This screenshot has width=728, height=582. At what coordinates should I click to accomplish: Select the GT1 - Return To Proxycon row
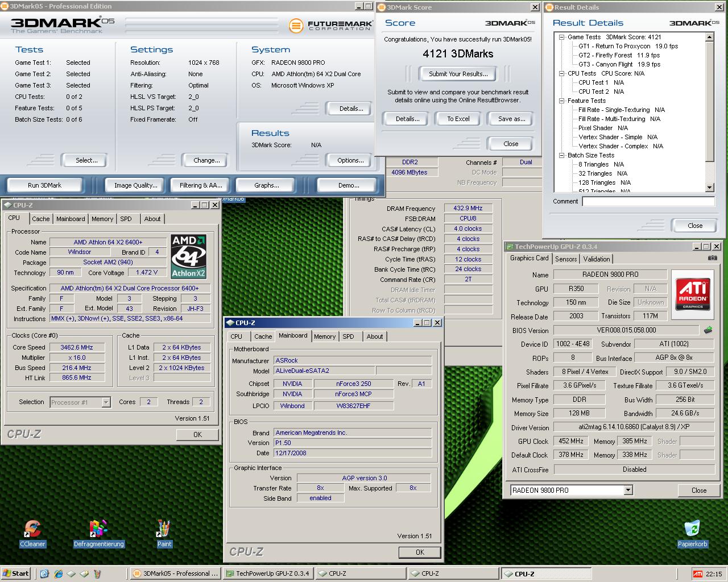[x=628, y=46]
